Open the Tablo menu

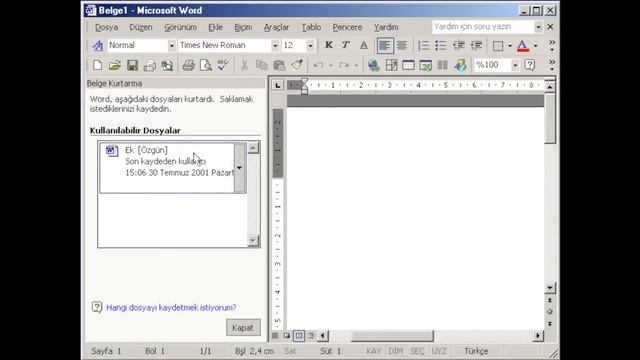click(311, 27)
